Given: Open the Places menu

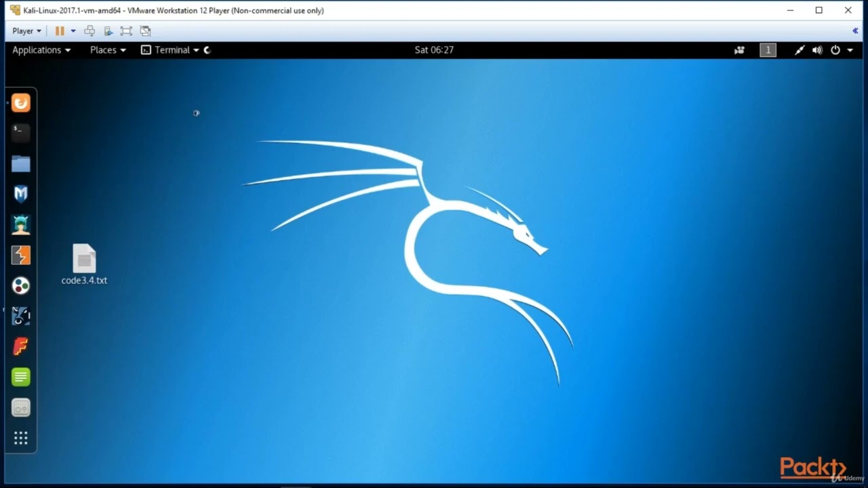Looking at the screenshot, I should (x=108, y=49).
